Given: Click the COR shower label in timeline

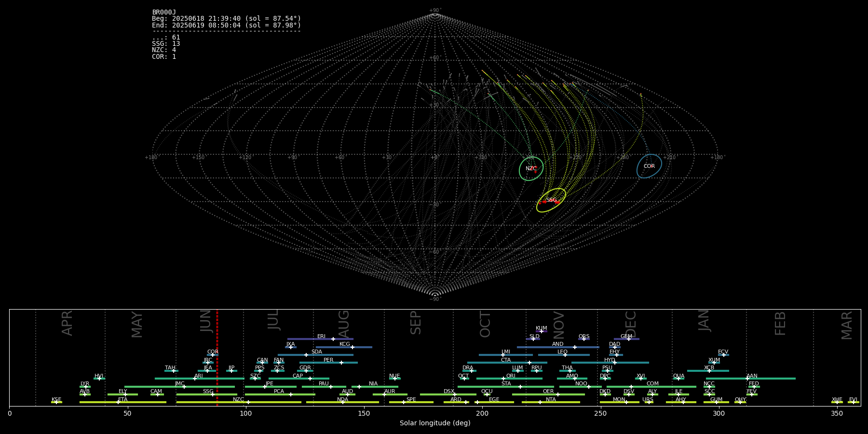Looking at the screenshot, I should [x=213, y=352].
